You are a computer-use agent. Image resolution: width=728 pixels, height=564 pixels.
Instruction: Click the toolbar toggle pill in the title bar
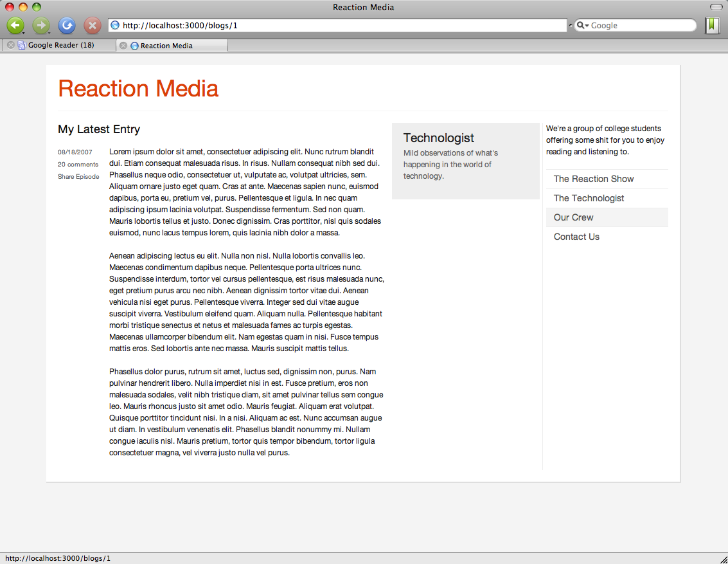pos(716,7)
